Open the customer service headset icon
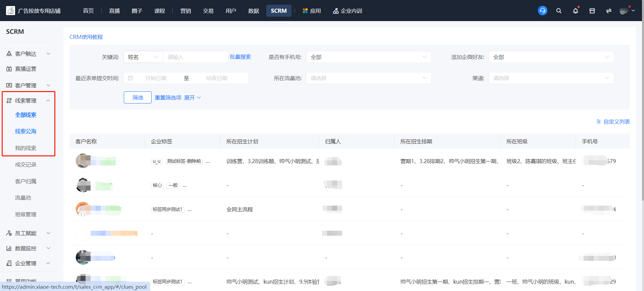This screenshot has width=644, height=291. point(542,11)
